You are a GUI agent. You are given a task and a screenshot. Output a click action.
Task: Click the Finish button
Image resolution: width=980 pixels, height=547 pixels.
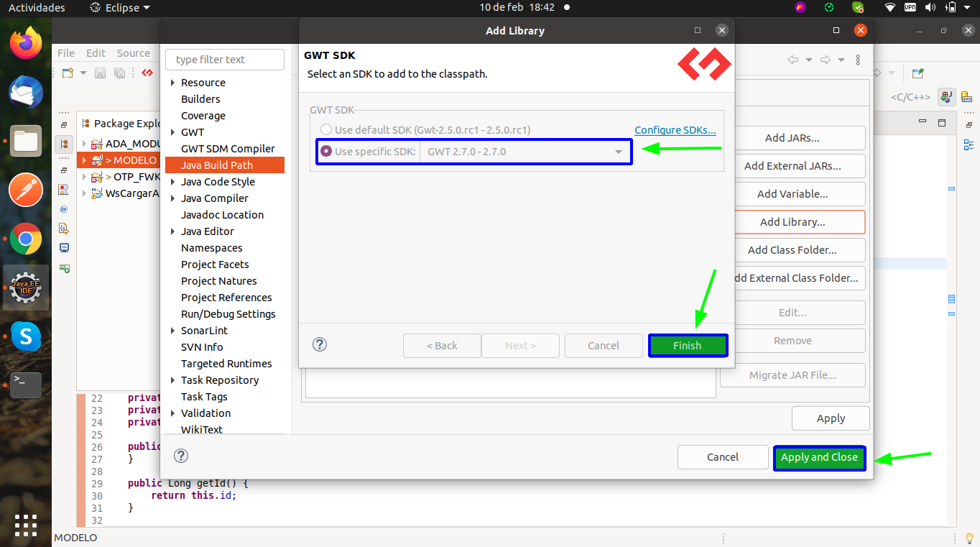click(688, 346)
